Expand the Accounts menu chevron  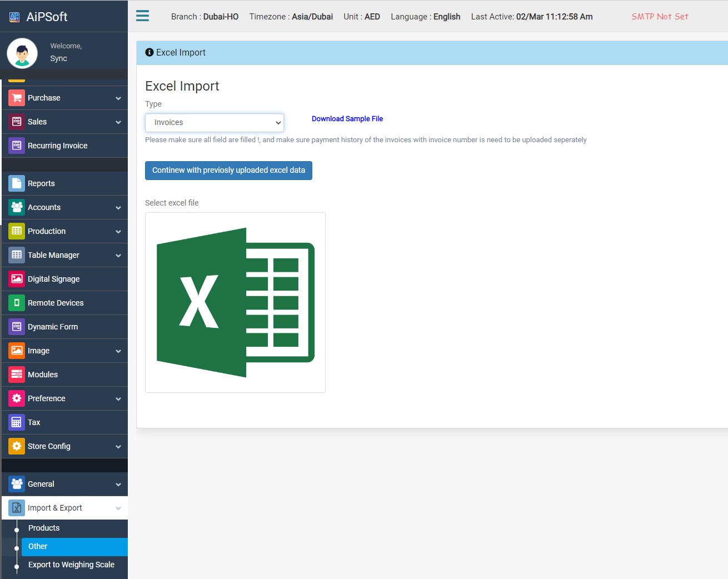118,208
